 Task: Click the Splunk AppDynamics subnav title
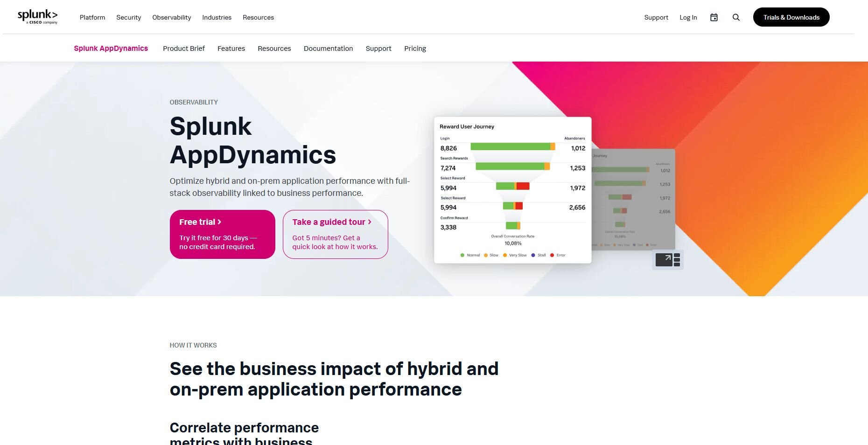(111, 49)
